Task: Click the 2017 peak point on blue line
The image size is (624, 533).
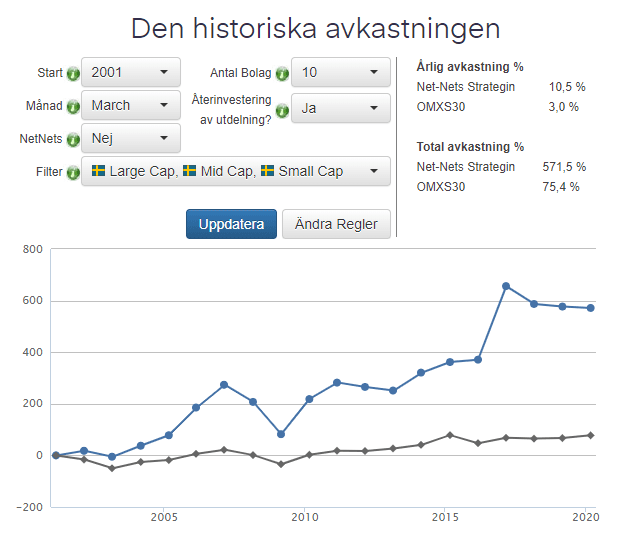Action: click(x=506, y=286)
